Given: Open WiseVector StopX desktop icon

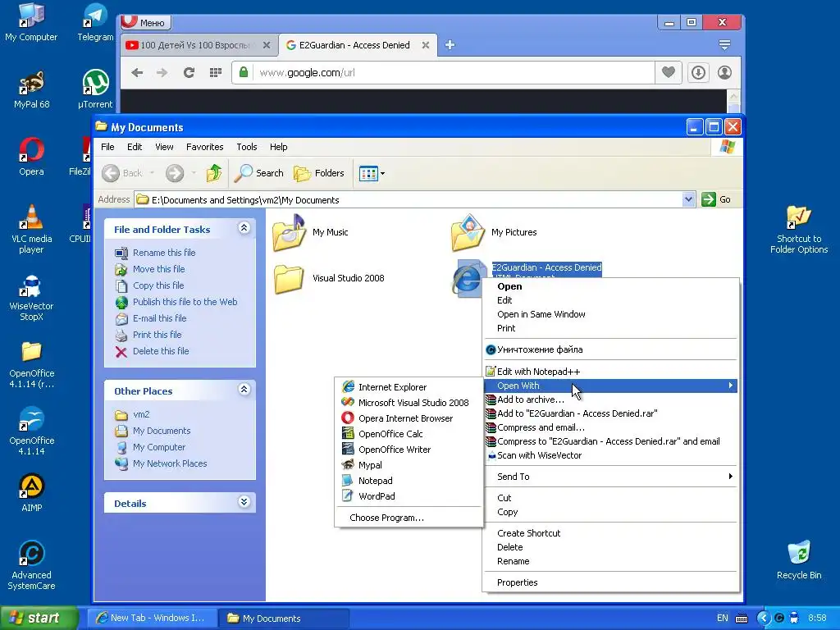Looking at the screenshot, I should tap(31, 297).
